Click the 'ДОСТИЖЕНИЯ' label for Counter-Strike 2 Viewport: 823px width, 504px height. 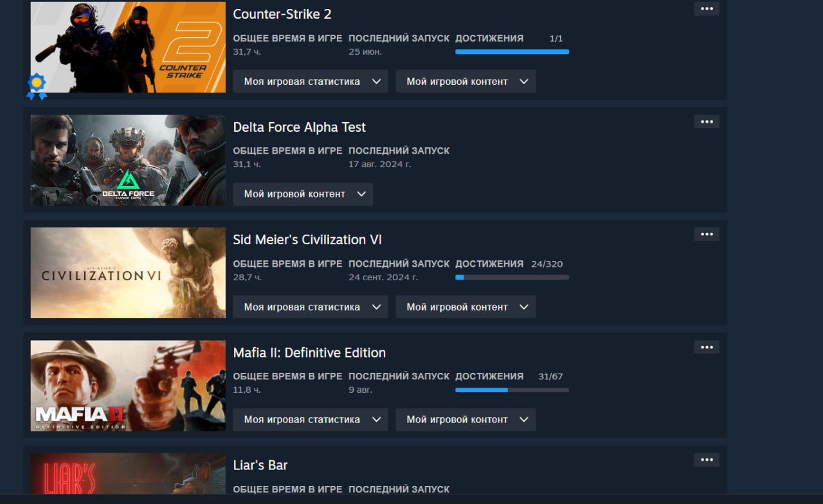click(489, 39)
